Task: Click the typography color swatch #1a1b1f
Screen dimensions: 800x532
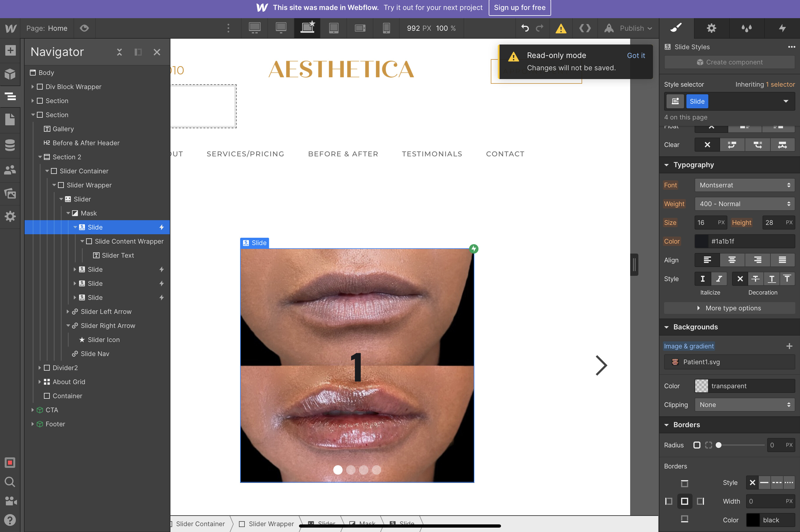Action: (701, 241)
